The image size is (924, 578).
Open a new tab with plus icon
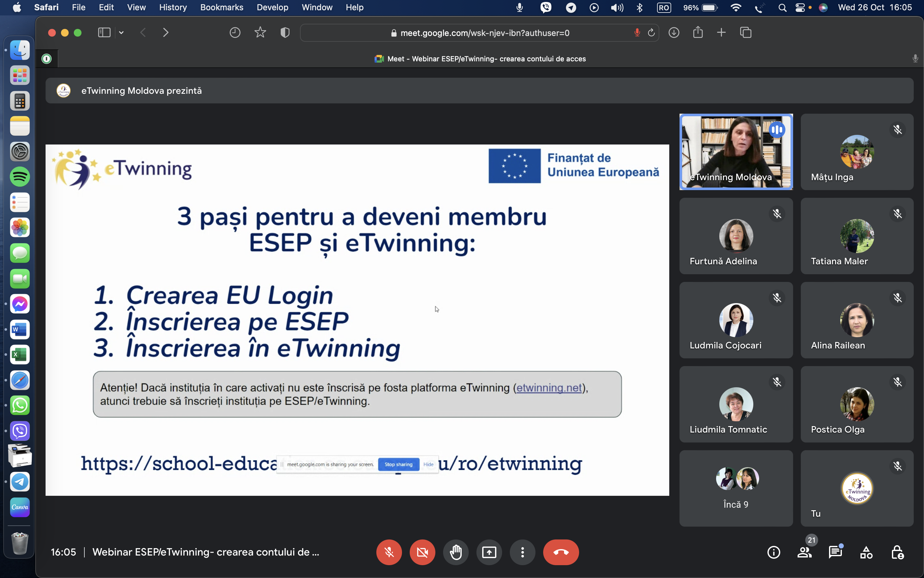pyautogui.click(x=721, y=32)
